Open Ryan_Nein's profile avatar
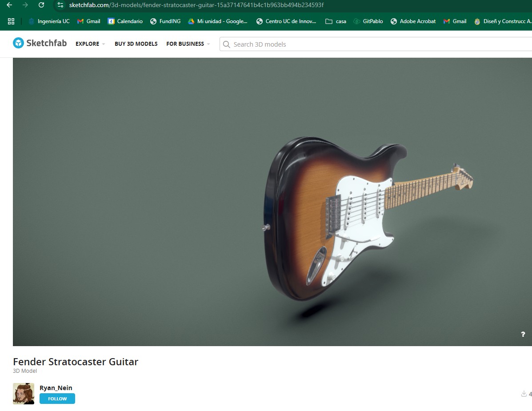The height and width of the screenshot is (411, 532). coord(24,394)
